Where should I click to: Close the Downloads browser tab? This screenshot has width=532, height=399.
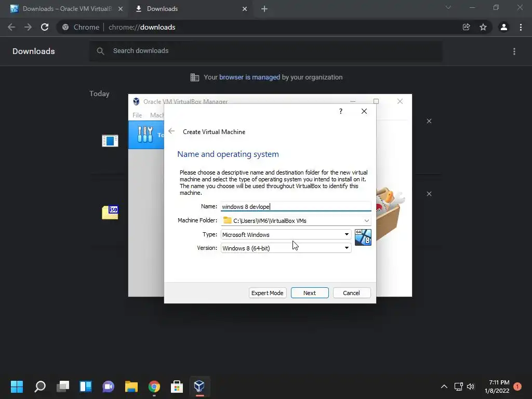click(x=245, y=9)
